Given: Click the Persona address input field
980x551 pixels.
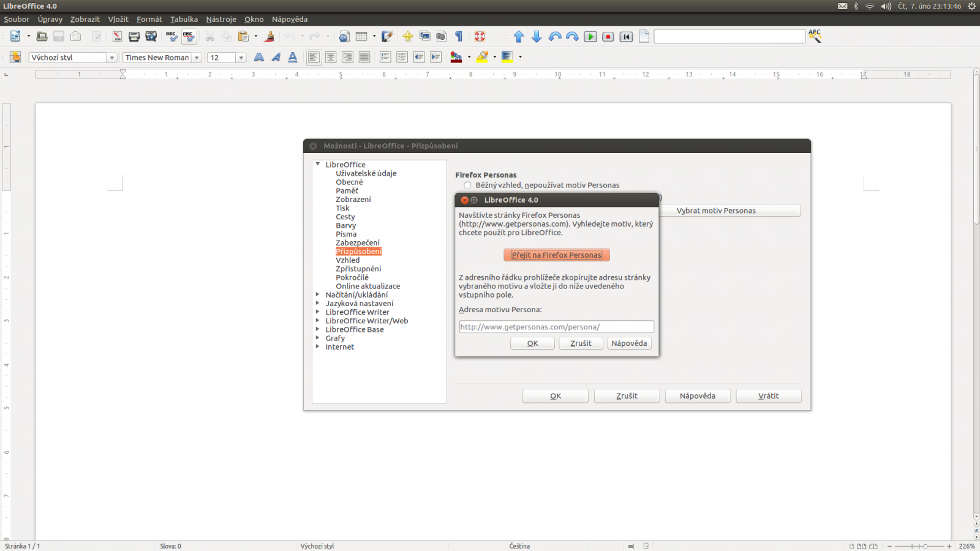Looking at the screenshot, I should click(x=556, y=326).
